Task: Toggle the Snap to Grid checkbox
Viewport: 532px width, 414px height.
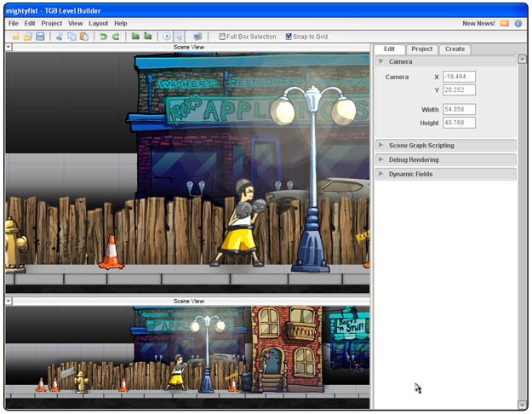Action: [x=289, y=37]
